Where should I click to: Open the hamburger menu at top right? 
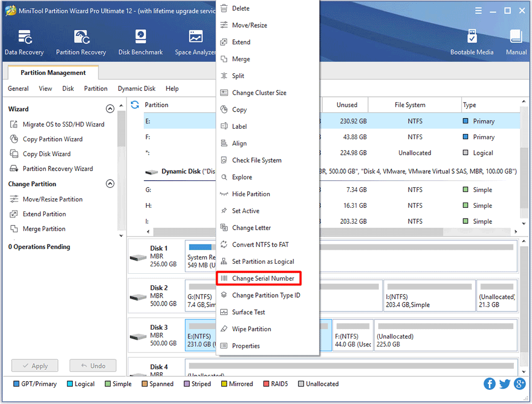tap(478, 10)
